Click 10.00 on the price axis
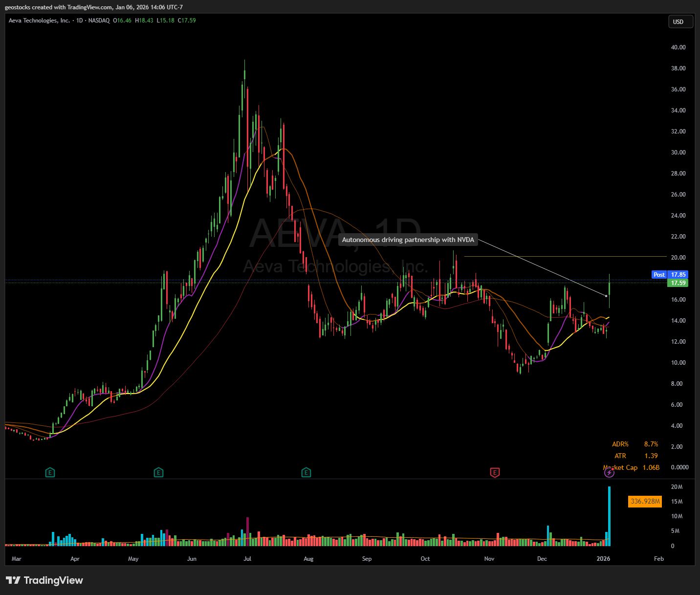Screen dimensions: 700x595 click(x=678, y=363)
